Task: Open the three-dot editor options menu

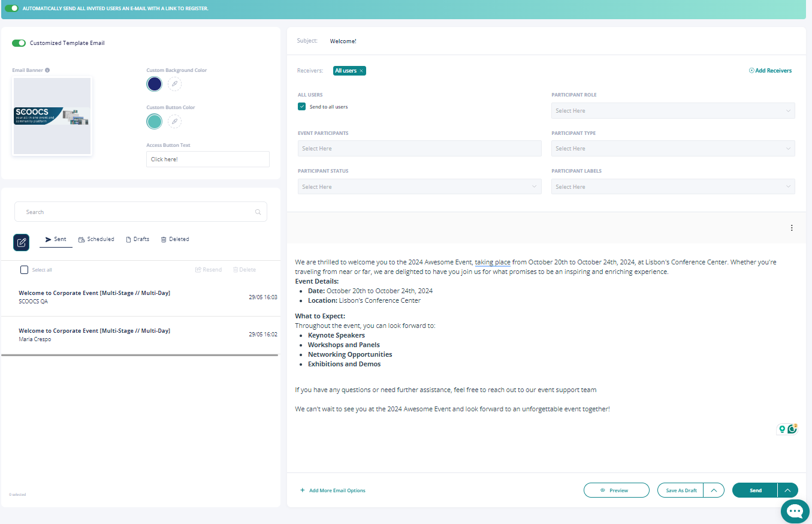Action: click(792, 228)
